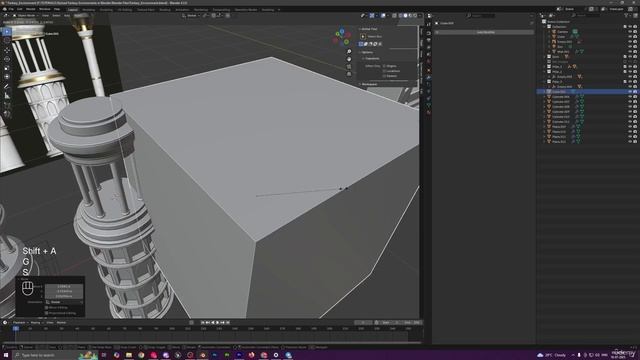Click the Move Z value field

pyautogui.click(x=64, y=296)
